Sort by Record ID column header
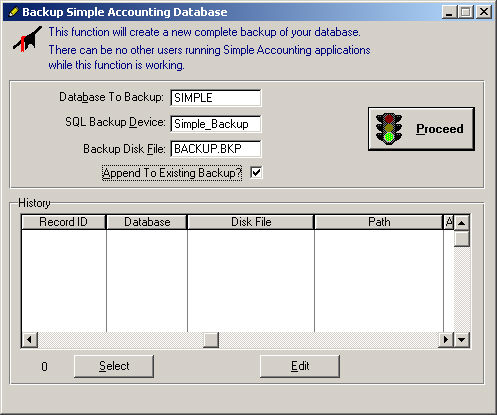The height and width of the screenshot is (415, 497). pos(63,222)
